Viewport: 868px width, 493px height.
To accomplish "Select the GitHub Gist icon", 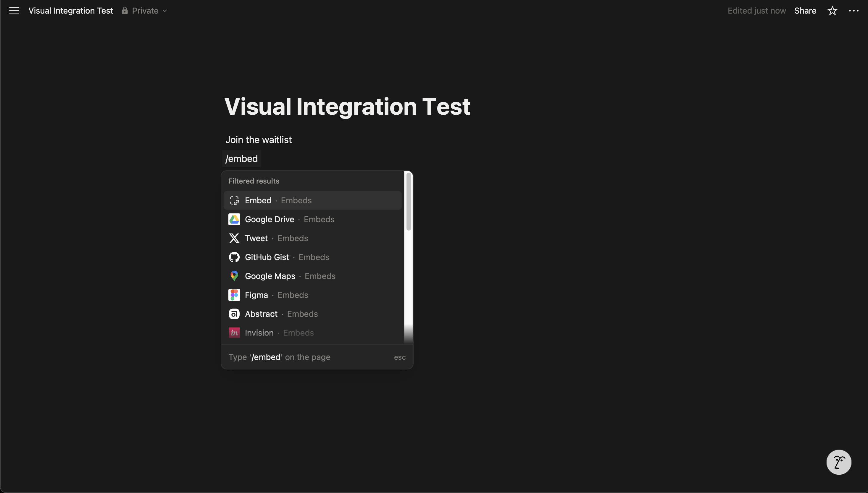I will [x=234, y=257].
